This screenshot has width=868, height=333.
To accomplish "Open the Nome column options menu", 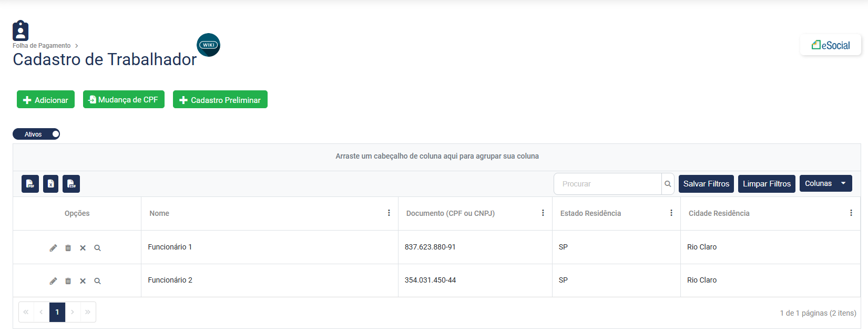I will pyautogui.click(x=389, y=213).
